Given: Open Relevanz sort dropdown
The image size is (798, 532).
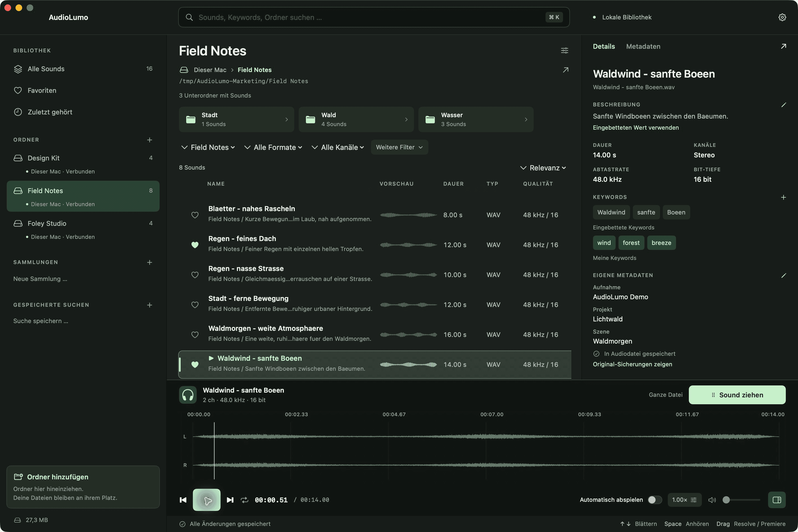Looking at the screenshot, I should pyautogui.click(x=543, y=168).
